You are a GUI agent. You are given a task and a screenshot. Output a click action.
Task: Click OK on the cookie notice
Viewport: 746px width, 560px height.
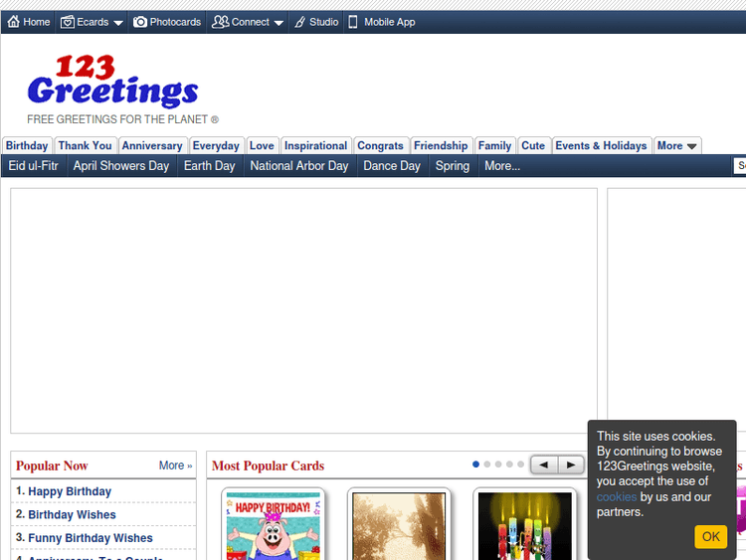coord(711,537)
